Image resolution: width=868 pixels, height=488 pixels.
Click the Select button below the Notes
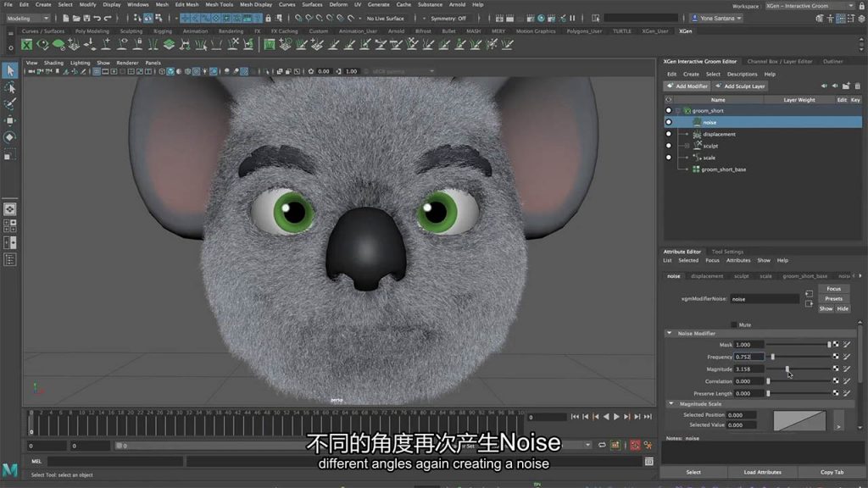693,473
